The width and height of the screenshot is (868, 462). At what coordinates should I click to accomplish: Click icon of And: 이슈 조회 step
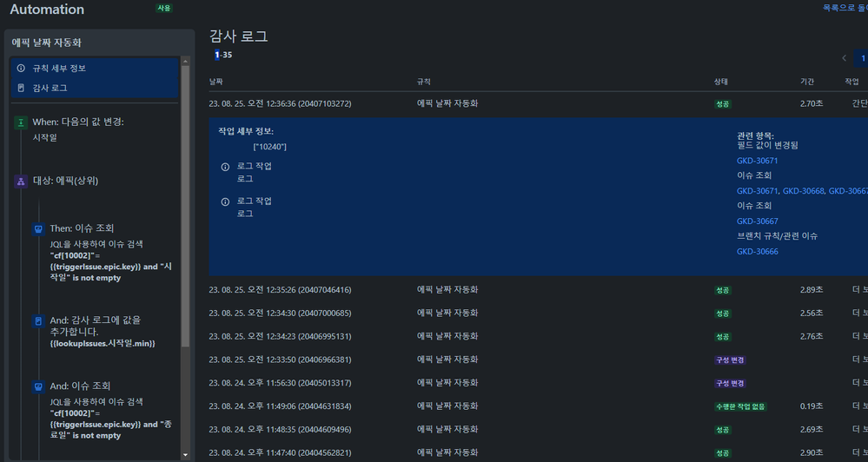pos(38,386)
